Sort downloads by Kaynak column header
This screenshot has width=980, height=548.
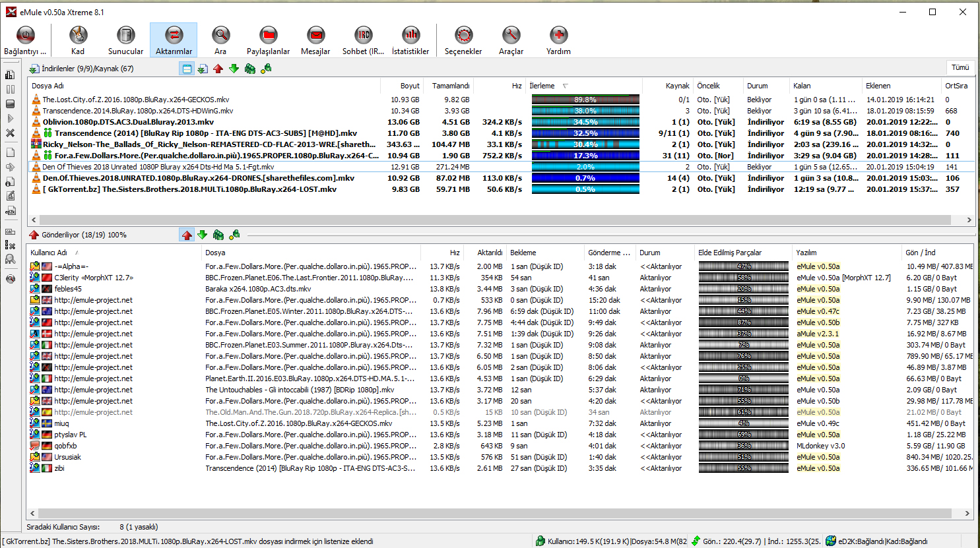pos(668,86)
